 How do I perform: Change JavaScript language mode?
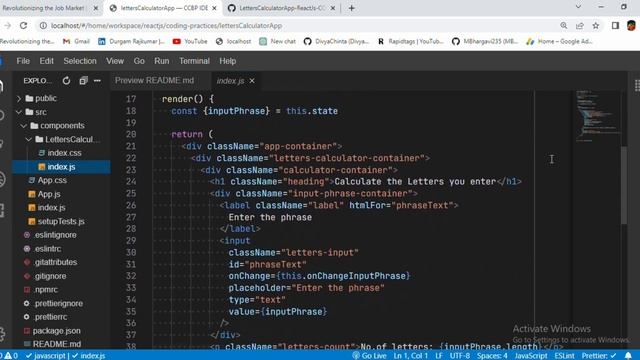coord(531,356)
